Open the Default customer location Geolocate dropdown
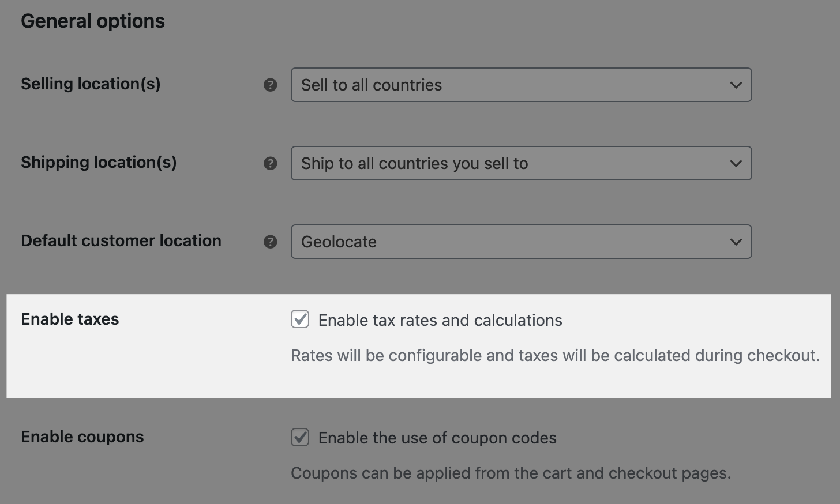Image resolution: width=840 pixels, height=504 pixels. pyautogui.click(x=520, y=242)
